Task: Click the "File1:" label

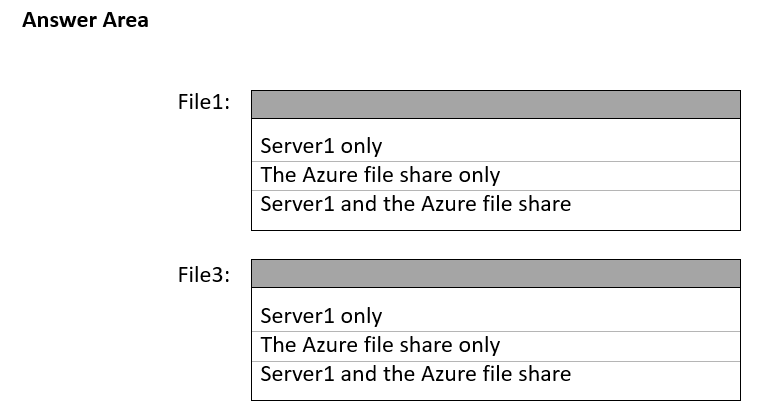Action: pos(203,103)
